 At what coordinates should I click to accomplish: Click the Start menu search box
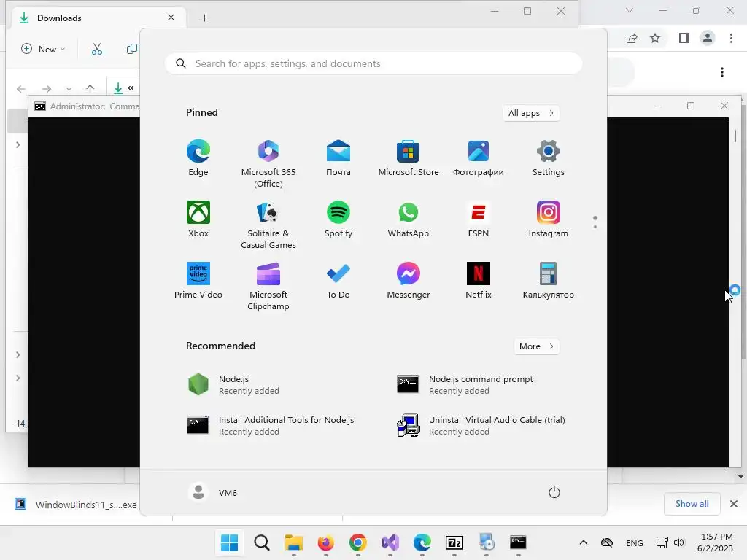(x=373, y=64)
